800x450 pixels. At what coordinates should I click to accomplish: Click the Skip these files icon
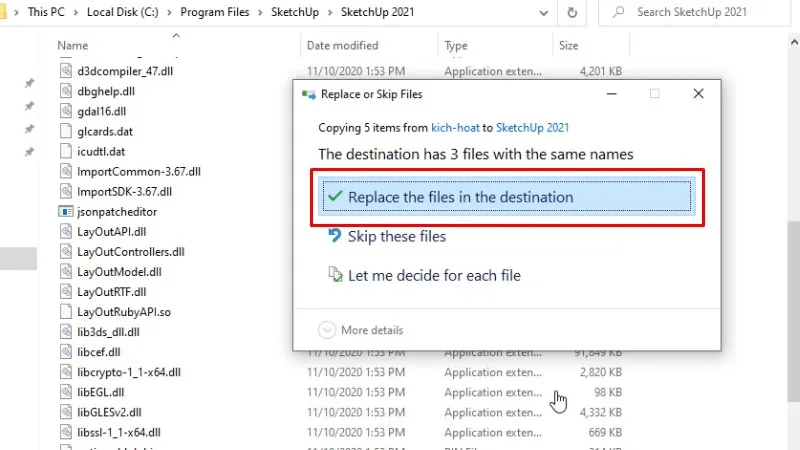(x=335, y=237)
